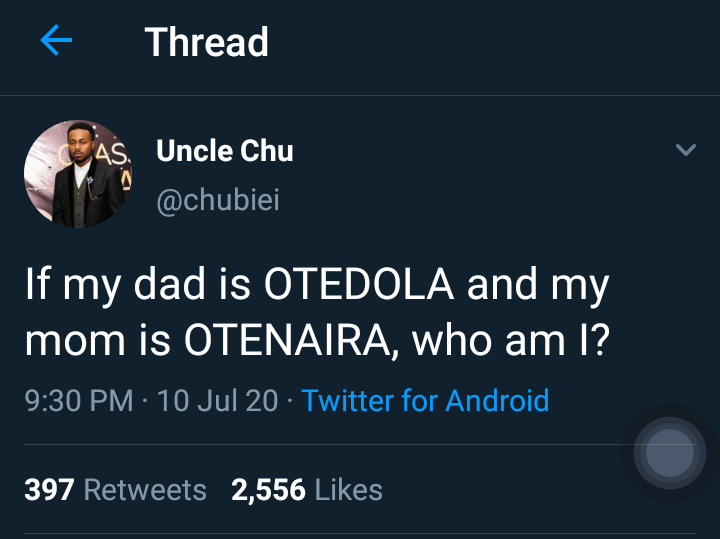This screenshot has width=720, height=539.
Task: Tap the 2,556 like count number
Action: click(x=269, y=490)
